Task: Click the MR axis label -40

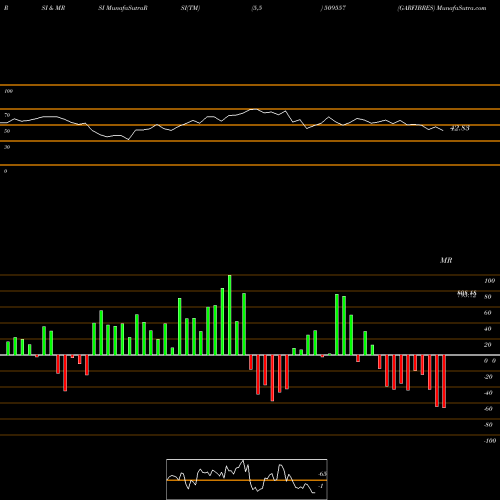Action: 488,393
